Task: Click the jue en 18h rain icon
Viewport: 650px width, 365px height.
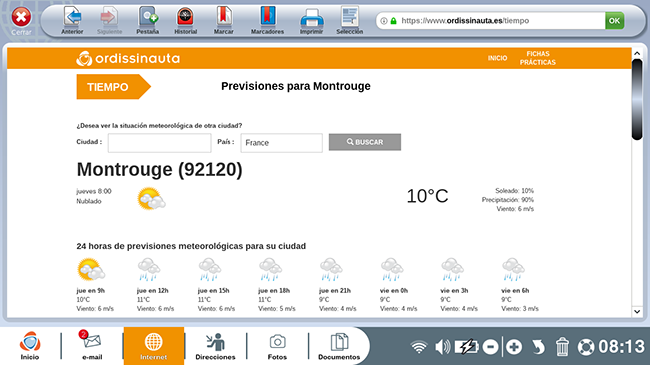Action: 270,269
